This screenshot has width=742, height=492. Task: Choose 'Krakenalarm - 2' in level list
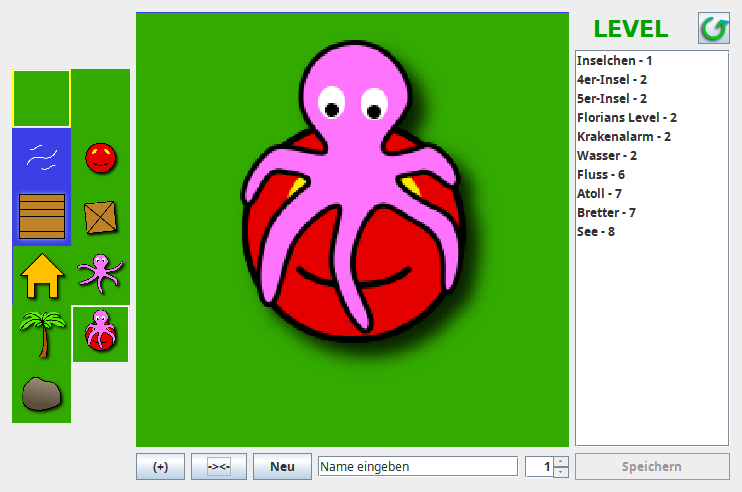tap(652, 137)
